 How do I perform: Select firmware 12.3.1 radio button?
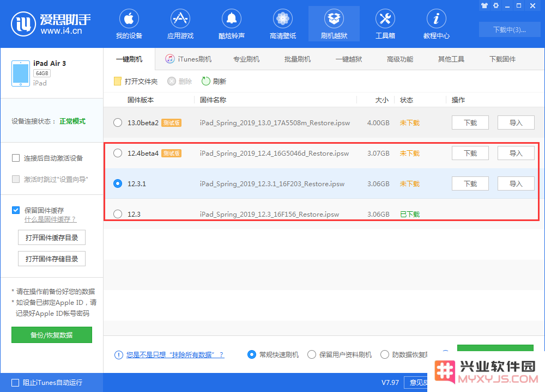118,183
